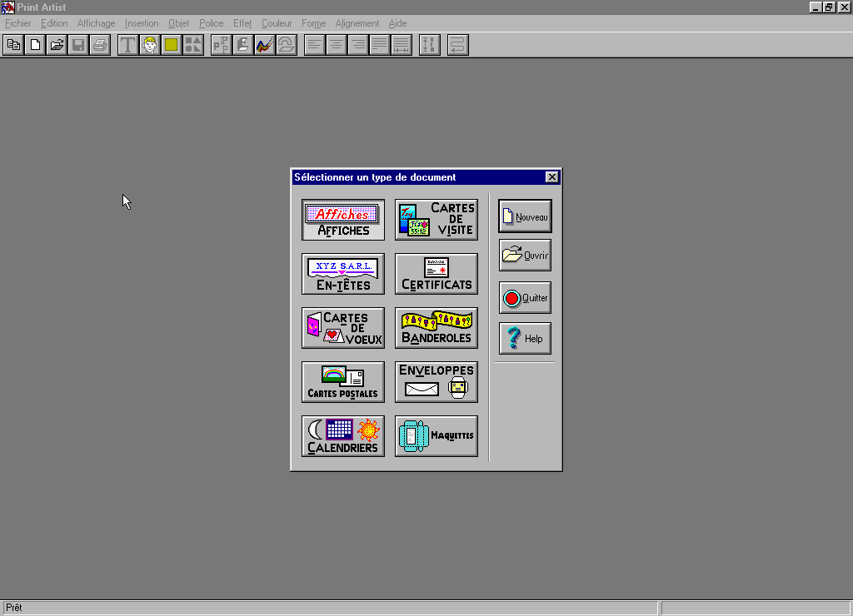Minimize the Print Artist window
853x616 pixels.
pos(815,7)
